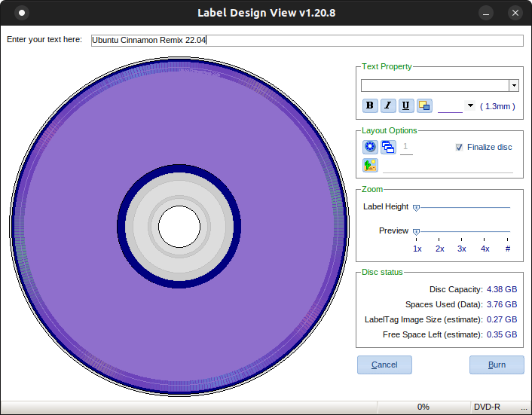
Task: Open the font size dropdown arrow
Action: [x=470, y=105]
